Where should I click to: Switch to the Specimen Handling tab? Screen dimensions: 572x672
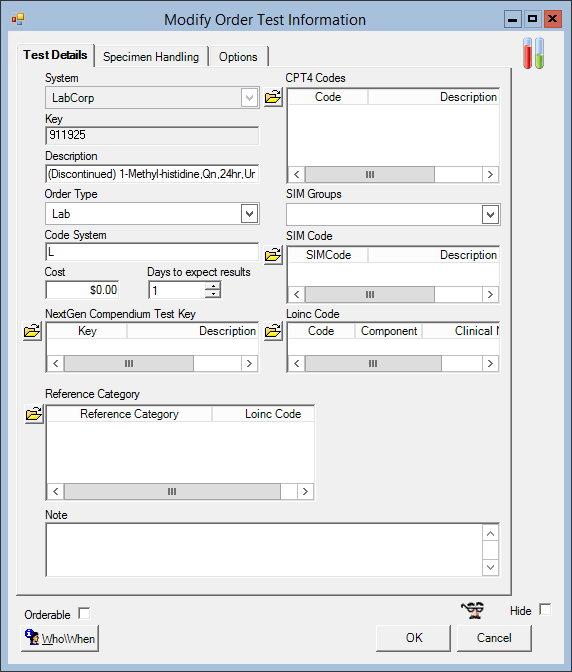click(x=151, y=57)
